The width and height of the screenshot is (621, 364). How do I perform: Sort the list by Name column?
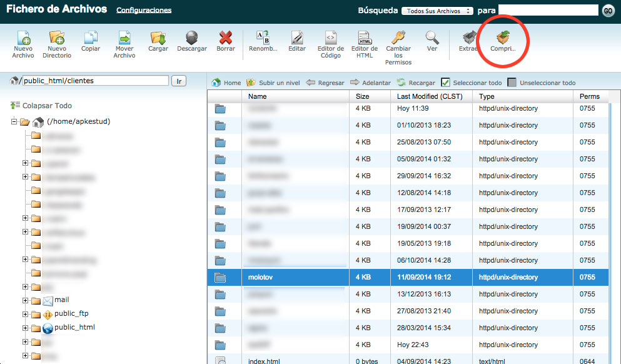click(x=295, y=96)
